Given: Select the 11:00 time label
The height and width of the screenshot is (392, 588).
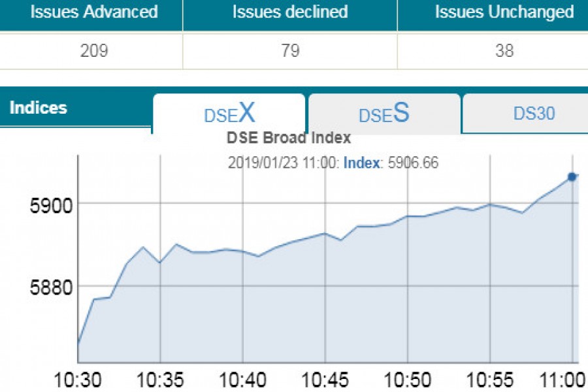Looking at the screenshot, I should point(564,377).
